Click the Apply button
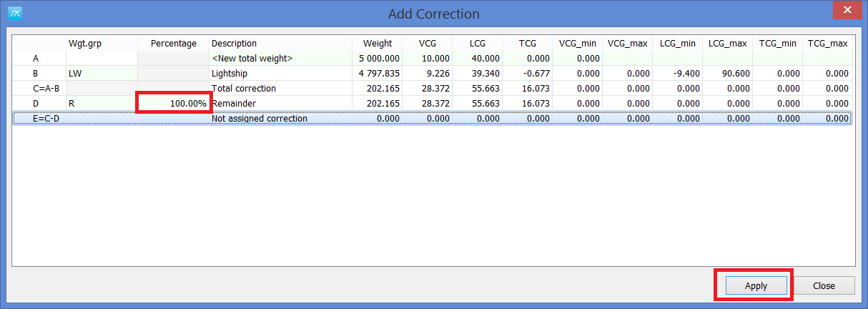 click(756, 285)
